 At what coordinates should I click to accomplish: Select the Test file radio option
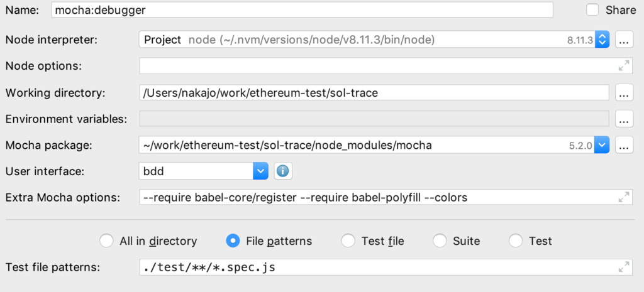click(348, 241)
